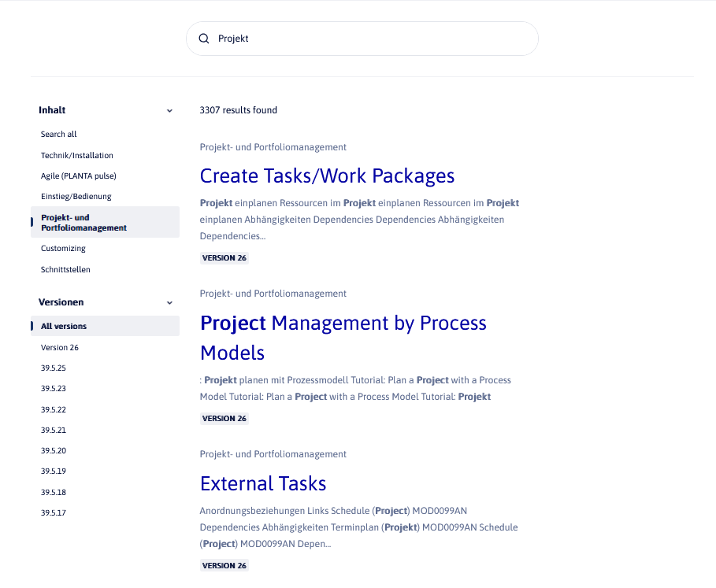The width and height of the screenshot is (716, 588).
Task: Click VERSION 26 badge under External Tasks
Action: click(224, 566)
